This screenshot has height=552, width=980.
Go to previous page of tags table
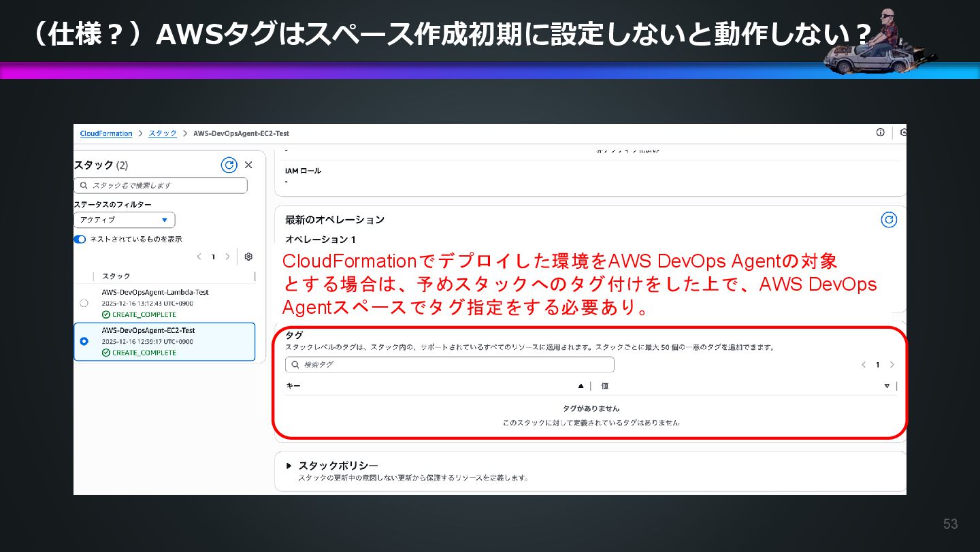864,365
